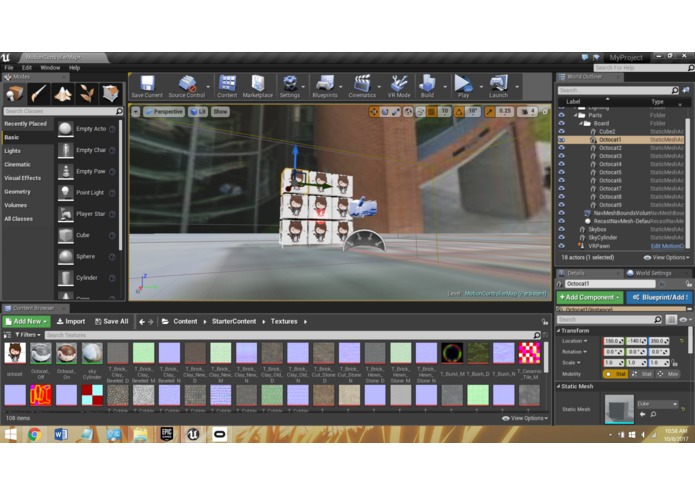Open Cinematics toolbar icon
The width and height of the screenshot is (695, 494).
pyautogui.click(x=362, y=86)
